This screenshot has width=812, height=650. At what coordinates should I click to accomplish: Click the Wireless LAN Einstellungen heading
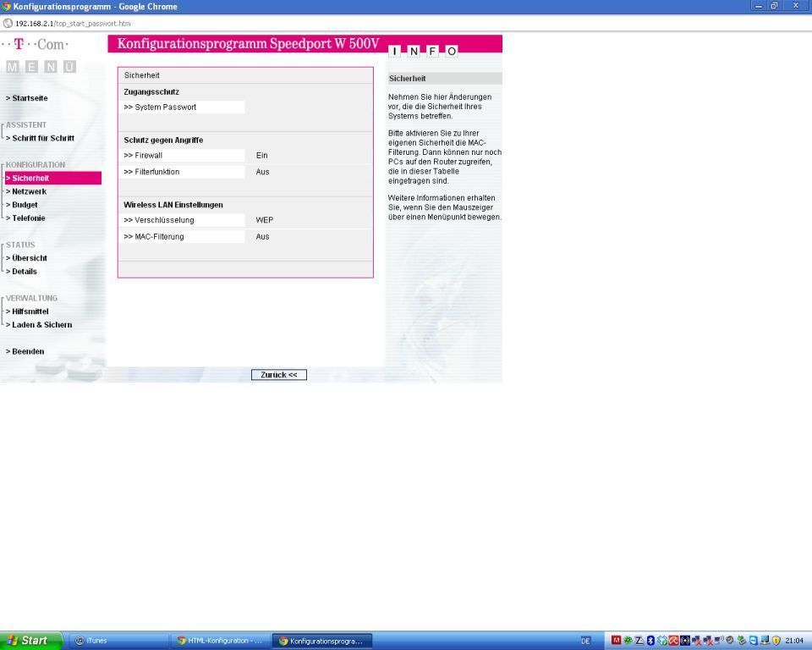[x=173, y=205]
